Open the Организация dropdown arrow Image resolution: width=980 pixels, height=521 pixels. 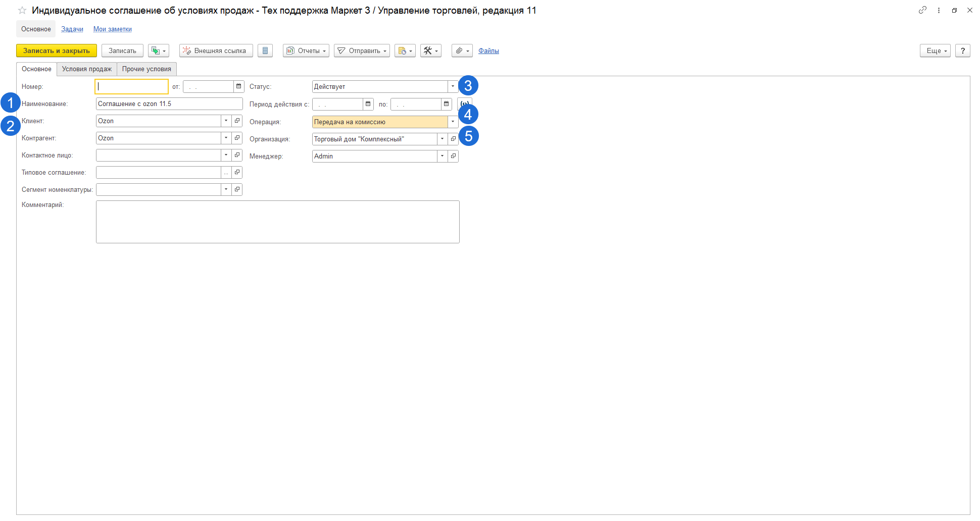[x=442, y=139]
